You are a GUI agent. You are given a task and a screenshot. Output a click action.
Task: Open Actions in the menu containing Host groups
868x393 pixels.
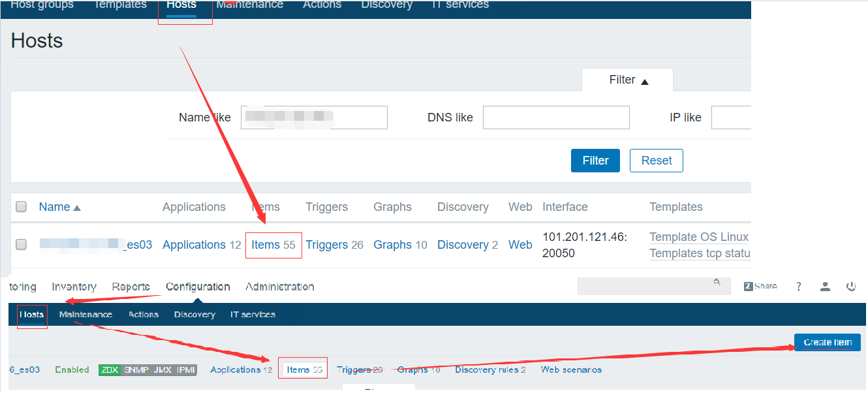pyautogui.click(x=322, y=5)
